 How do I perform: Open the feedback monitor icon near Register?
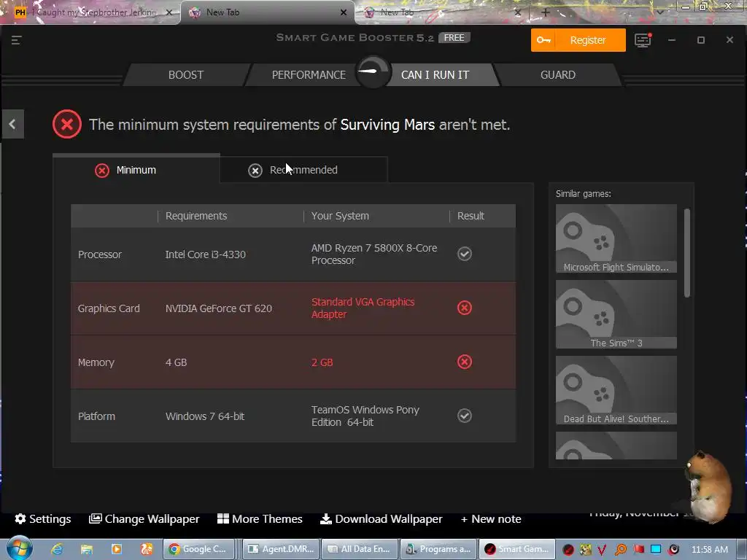[x=643, y=40]
